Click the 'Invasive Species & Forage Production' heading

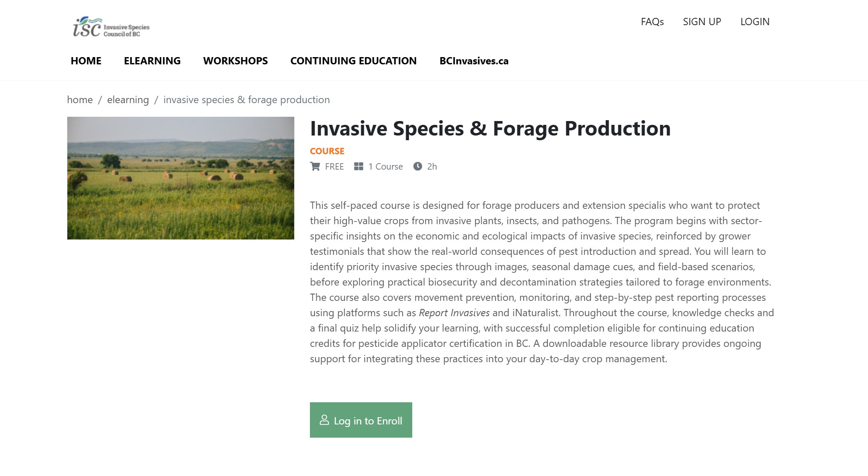[x=490, y=129]
